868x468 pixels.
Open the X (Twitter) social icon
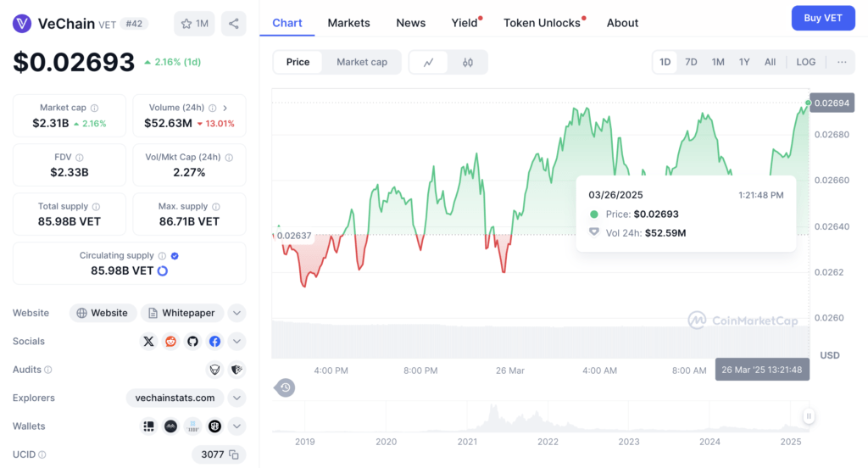point(148,341)
